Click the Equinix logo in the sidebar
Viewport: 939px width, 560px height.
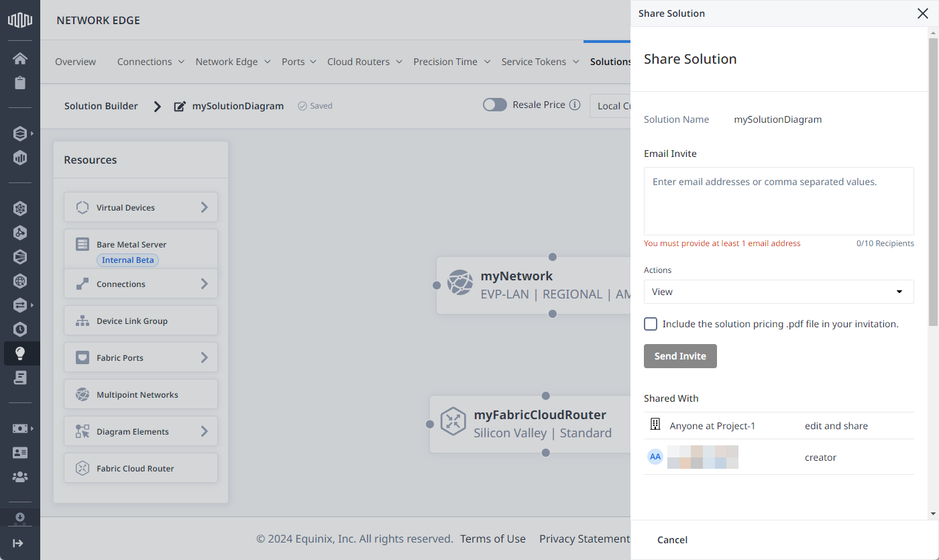click(19, 19)
